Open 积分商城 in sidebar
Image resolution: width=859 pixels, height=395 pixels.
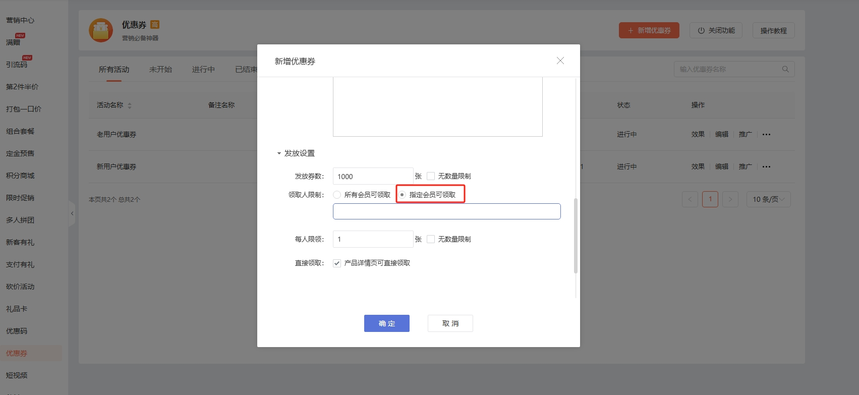click(20, 175)
